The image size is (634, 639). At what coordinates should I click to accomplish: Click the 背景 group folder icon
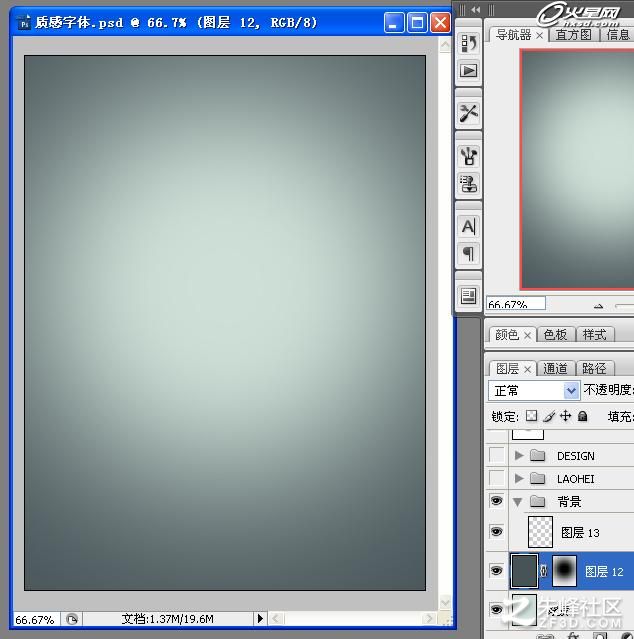click(x=537, y=501)
